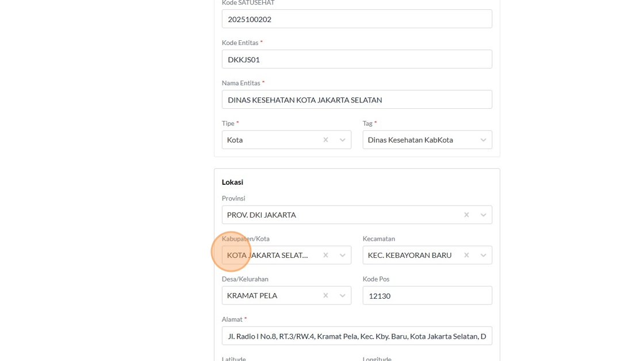Click the 'KRAMAT PELA' selected value
This screenshot has width=644, height=361.
pos(252,295)
